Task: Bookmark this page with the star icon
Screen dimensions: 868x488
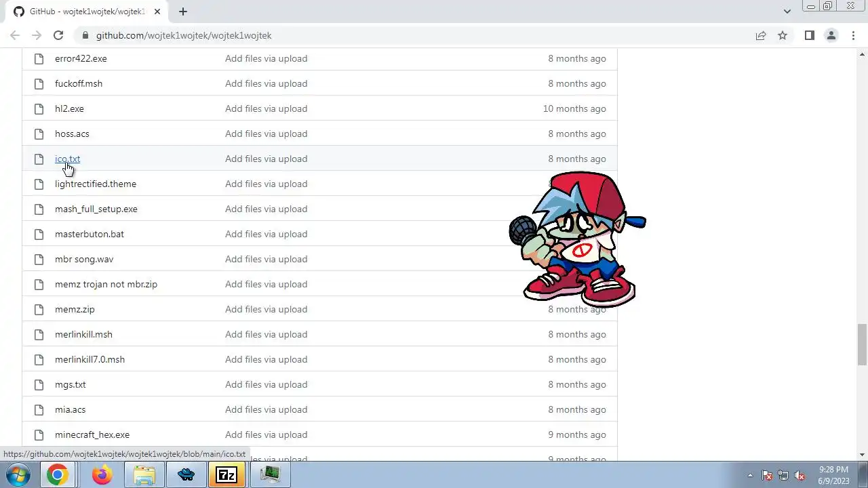Action: (x=783, y=35)
